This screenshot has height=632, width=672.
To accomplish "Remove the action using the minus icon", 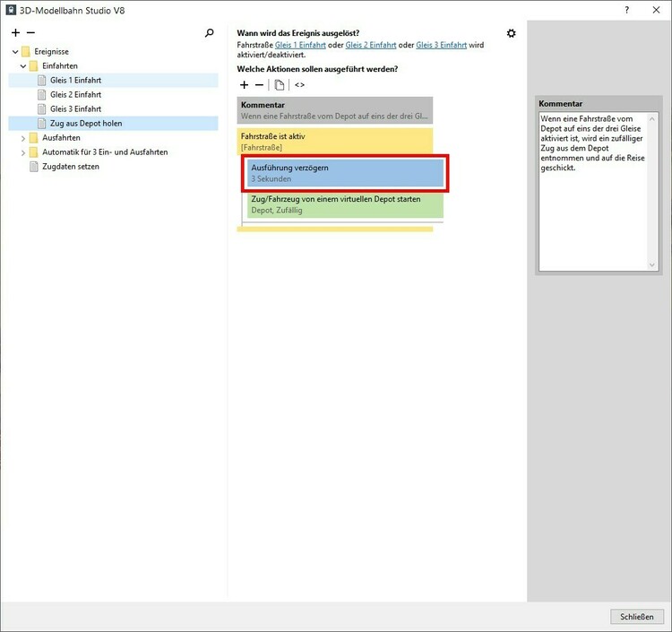I will point(260,85).
